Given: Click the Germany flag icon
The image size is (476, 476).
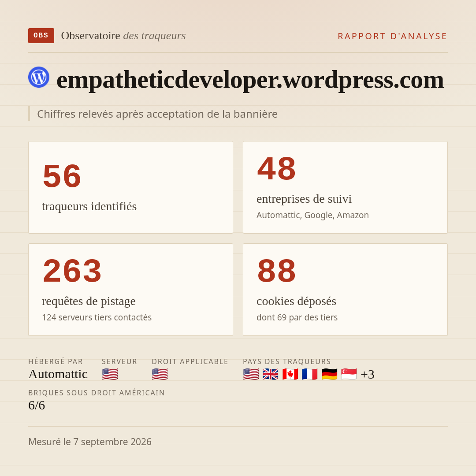Looking at the screenshot, I should tap(329, 374).
